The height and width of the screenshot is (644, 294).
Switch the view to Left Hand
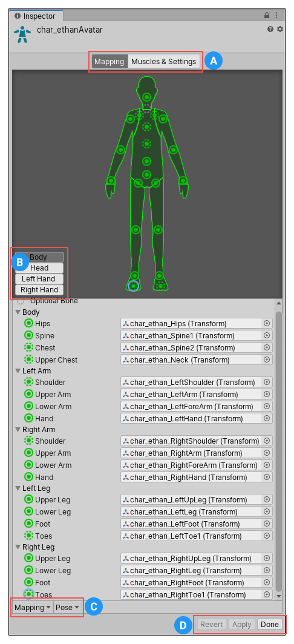[39, 279]
